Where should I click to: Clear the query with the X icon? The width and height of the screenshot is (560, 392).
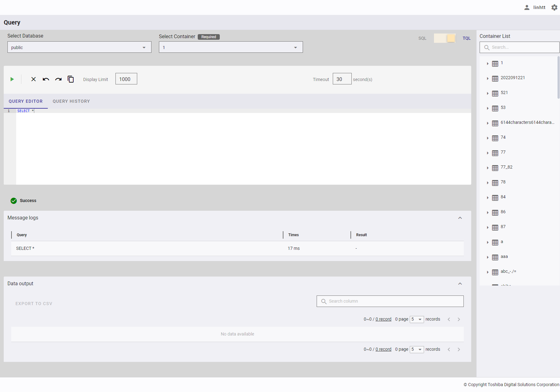34,79
